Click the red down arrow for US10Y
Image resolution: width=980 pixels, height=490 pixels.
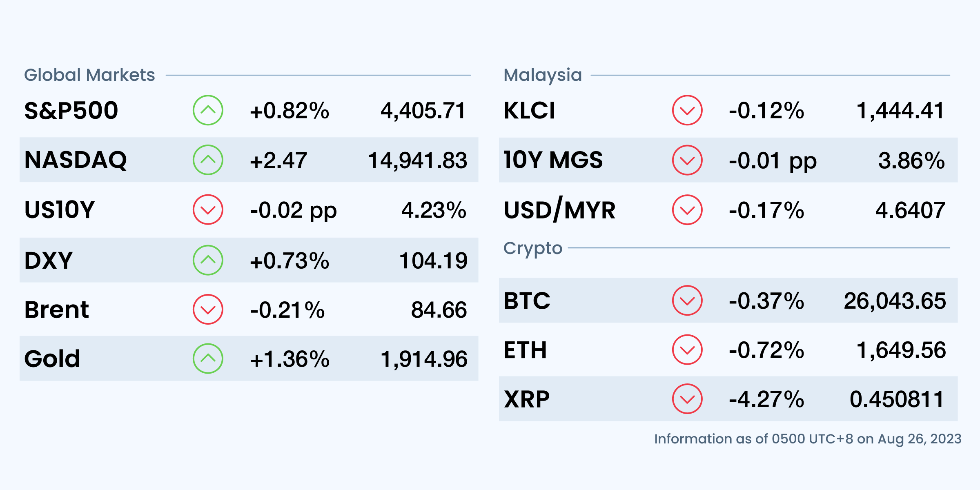pyautogui.click(x=208, y=210)
